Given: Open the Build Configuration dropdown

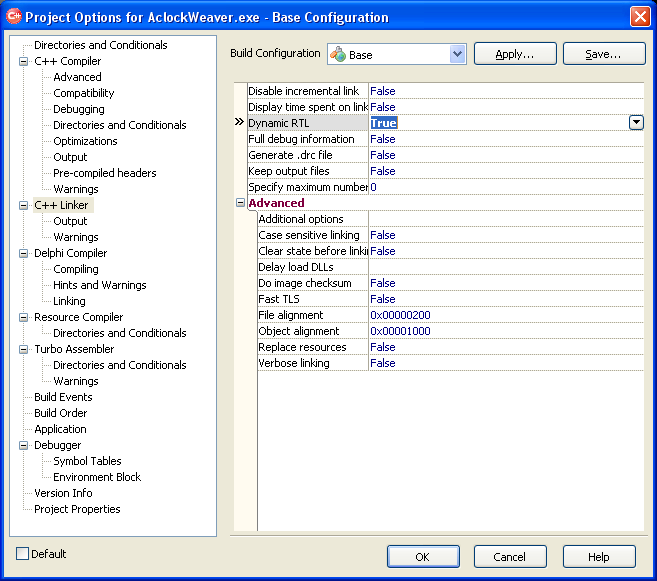Looking at the screenshot, I should click(x=458, y=54).
